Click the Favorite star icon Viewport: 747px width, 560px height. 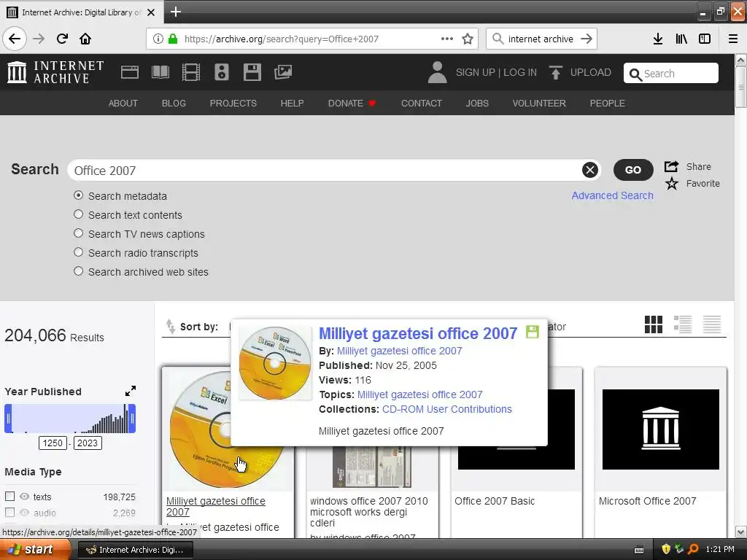(671, 183)
